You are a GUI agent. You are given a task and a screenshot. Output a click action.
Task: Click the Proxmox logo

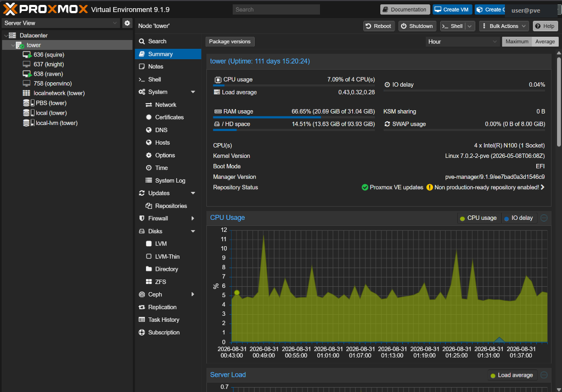tap(46, 9)
